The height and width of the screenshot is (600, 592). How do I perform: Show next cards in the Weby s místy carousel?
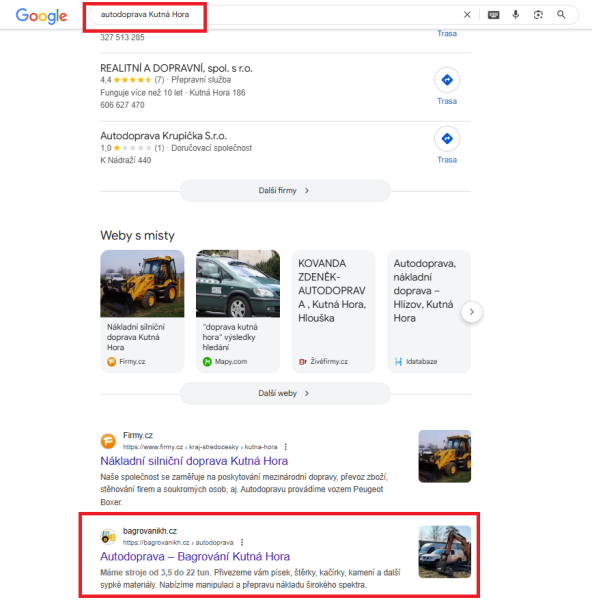tap(471, 312)
